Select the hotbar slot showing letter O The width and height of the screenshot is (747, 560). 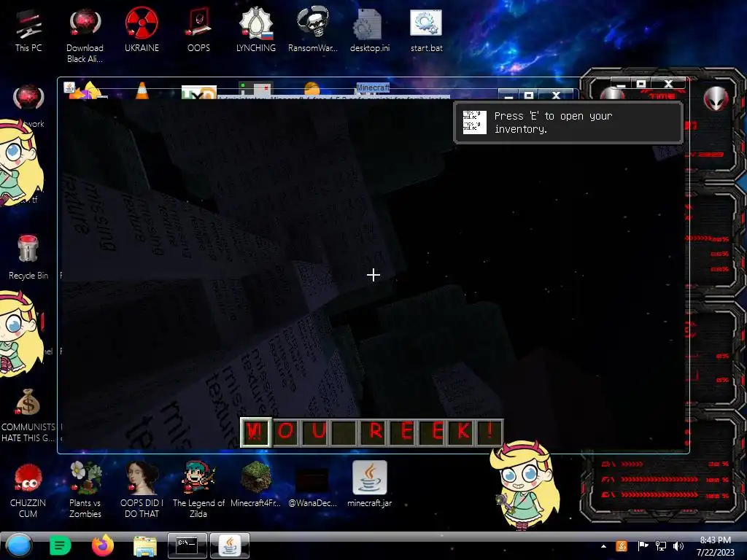[285, 432]
